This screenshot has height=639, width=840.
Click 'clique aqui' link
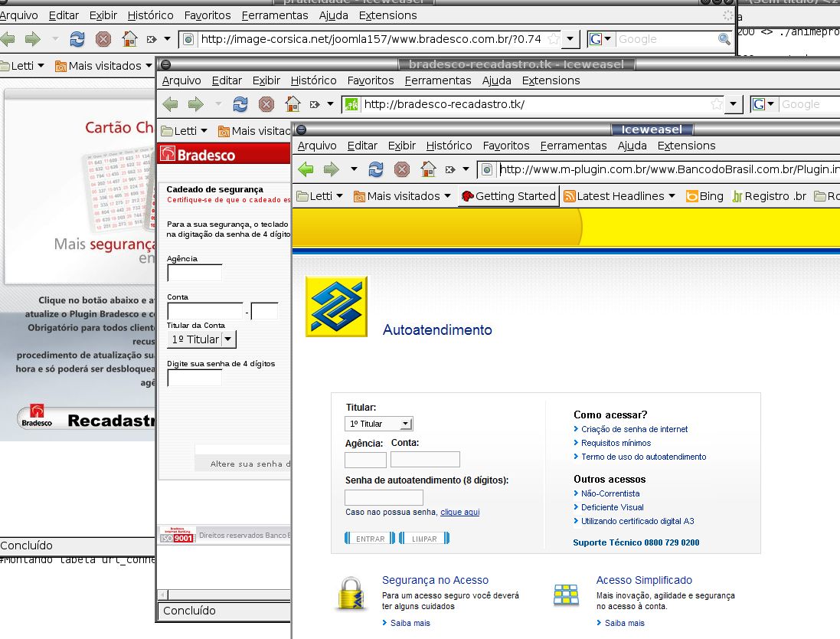click(x=459, y=512)
